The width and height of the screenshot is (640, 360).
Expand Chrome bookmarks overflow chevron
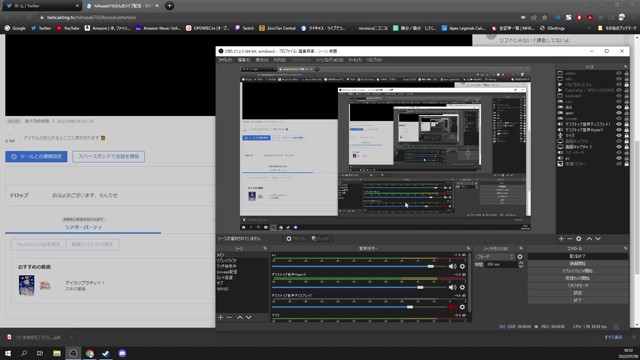[x=589, y=28]
